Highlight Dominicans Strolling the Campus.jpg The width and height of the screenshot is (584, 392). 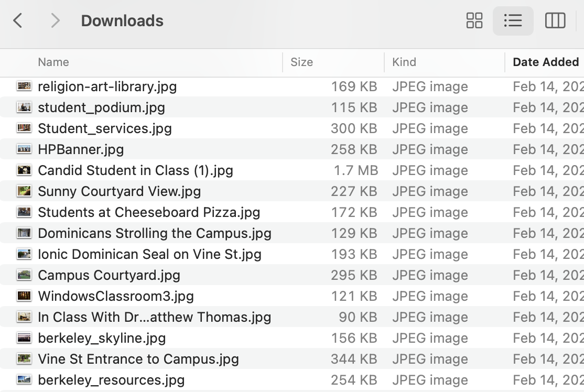[155, 233]
